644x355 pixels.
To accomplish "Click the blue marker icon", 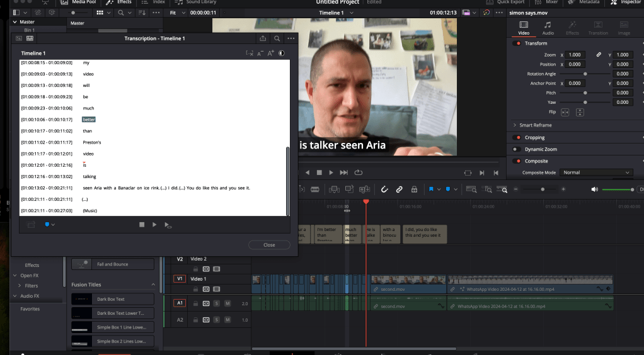I will tap(448, 189).
